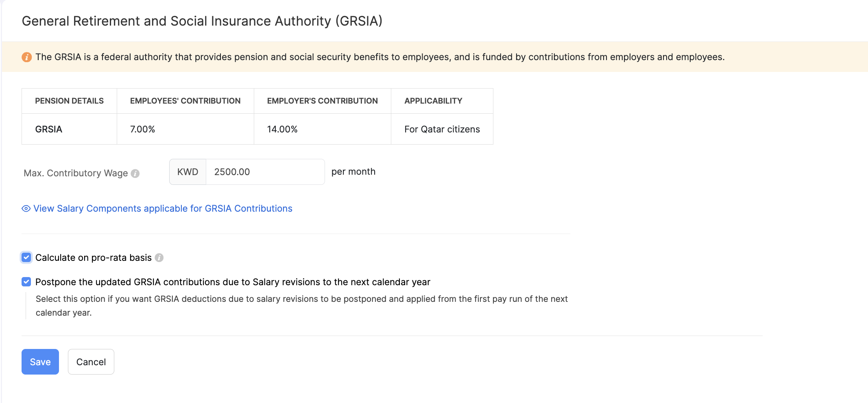Click the KWD currency prefix
868x403 pixels.
[188, 172]
